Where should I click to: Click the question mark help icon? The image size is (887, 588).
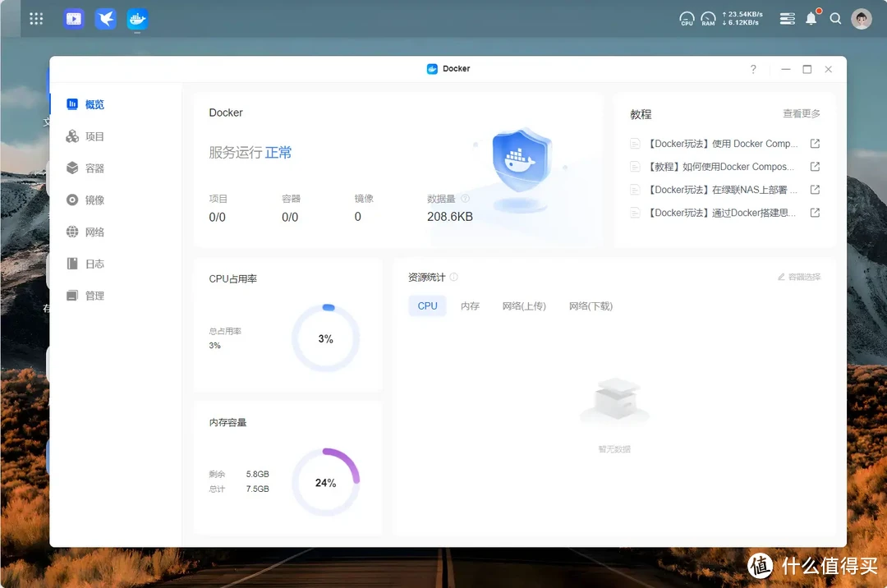click(x=753, y=70)
